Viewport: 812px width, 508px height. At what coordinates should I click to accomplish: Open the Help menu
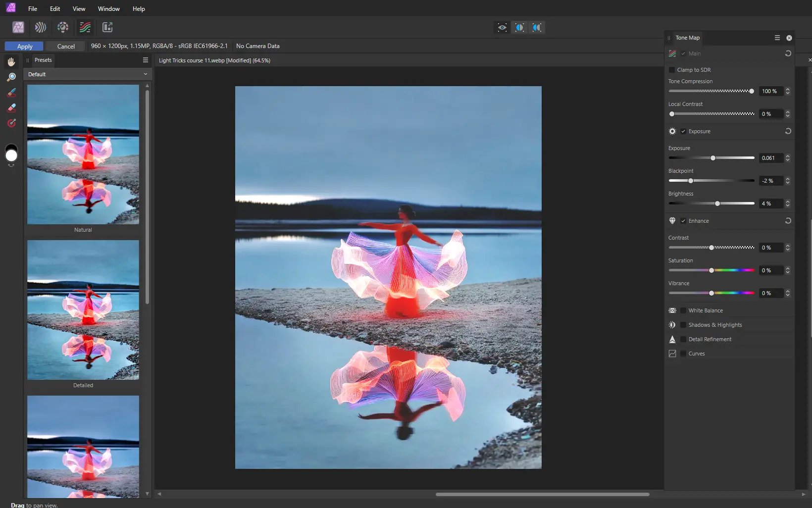(x=139, y=9)
